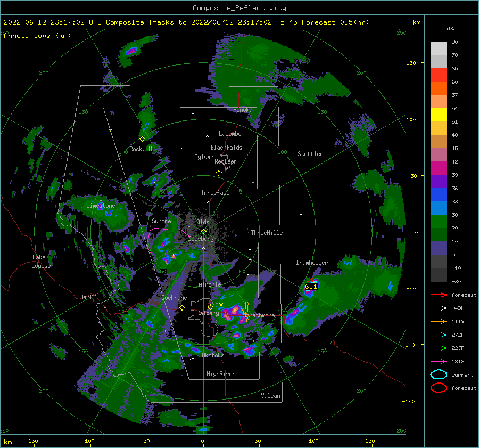
Task: Click the orange storm track near Strathmore
Action: click(x=247, y=312)
